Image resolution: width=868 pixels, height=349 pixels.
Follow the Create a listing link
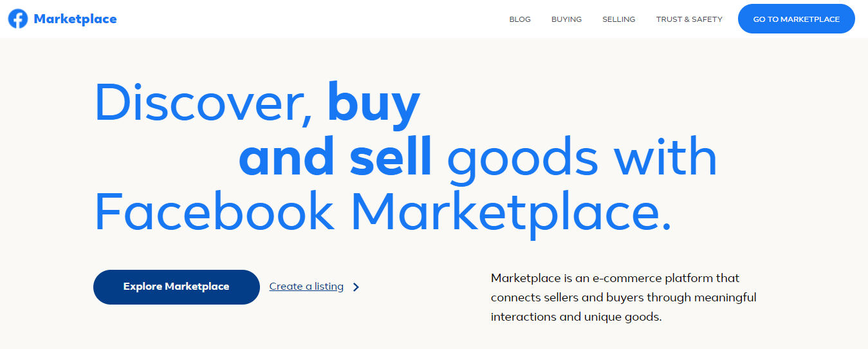(x=306, y=287)
